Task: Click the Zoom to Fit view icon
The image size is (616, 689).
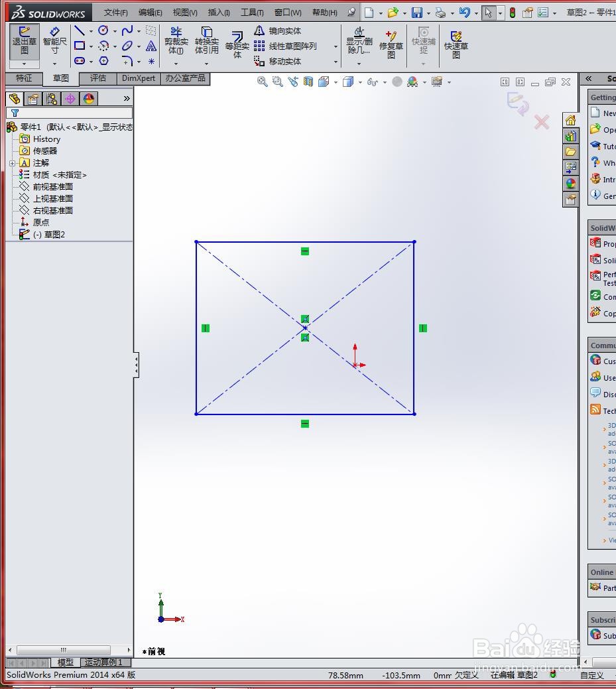Action: [x=263, y=82]
